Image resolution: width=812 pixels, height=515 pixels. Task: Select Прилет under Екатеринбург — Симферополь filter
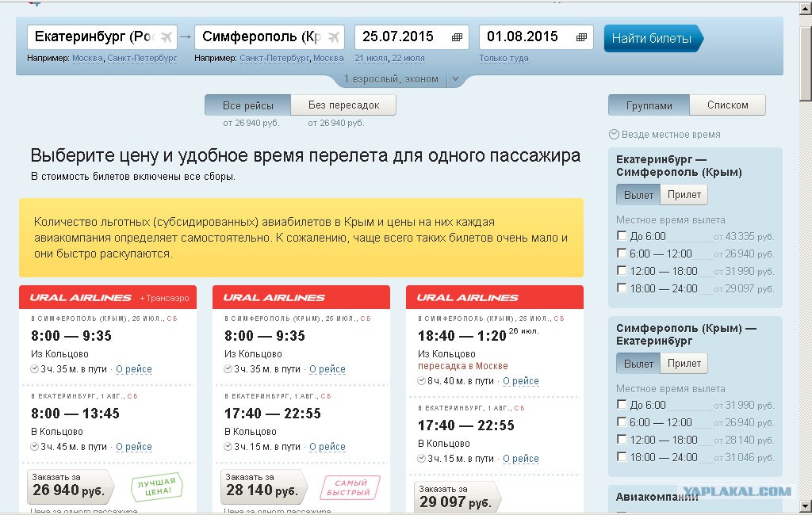pos(684,195)
